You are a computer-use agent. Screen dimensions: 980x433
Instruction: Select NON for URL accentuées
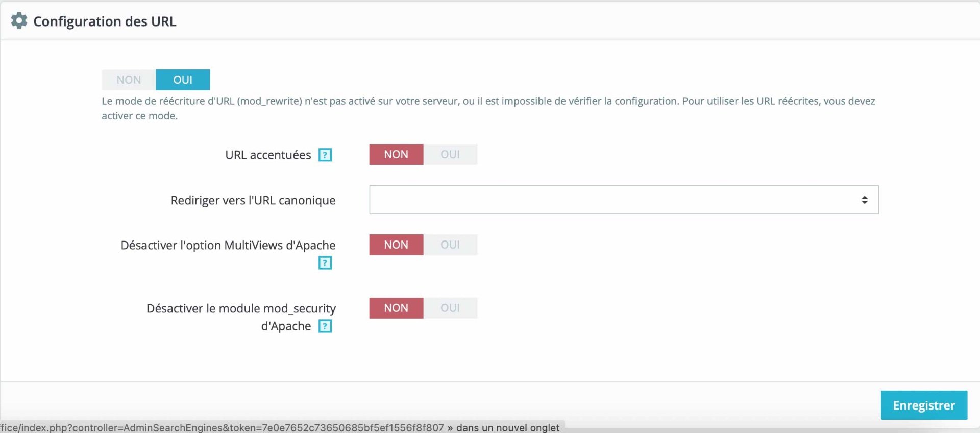pos(396,154)
